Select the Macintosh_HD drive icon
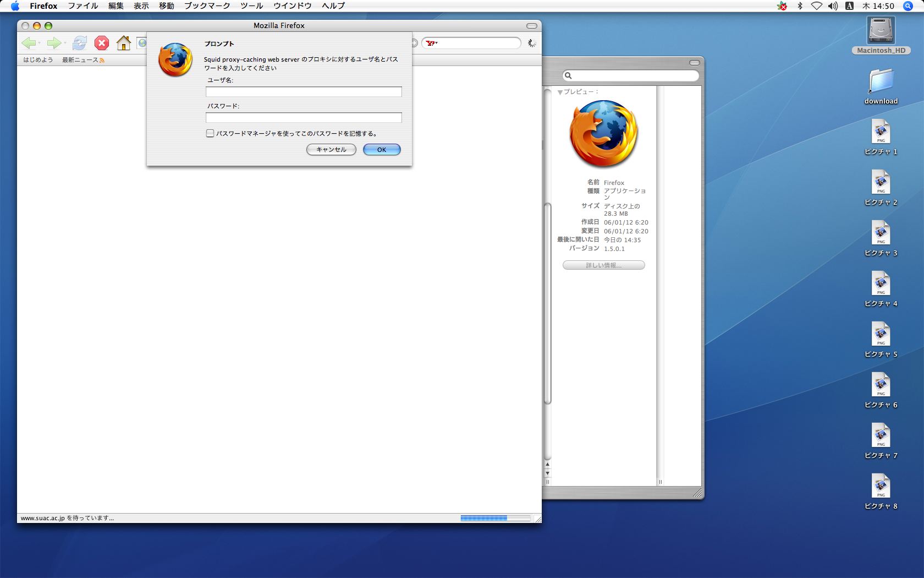This screenshot has width=924, height=578. (x=881, y=30)
